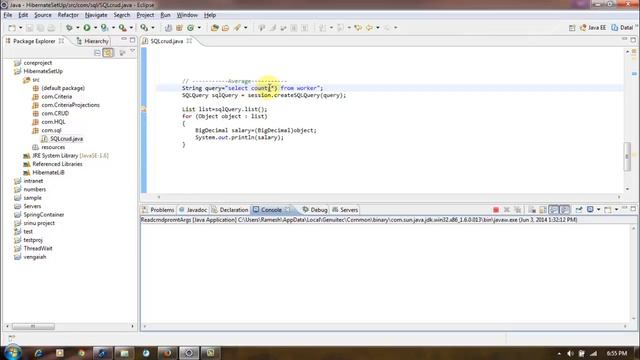
Task: Click the Back navigation arrow icon
Action: point(369,28)
